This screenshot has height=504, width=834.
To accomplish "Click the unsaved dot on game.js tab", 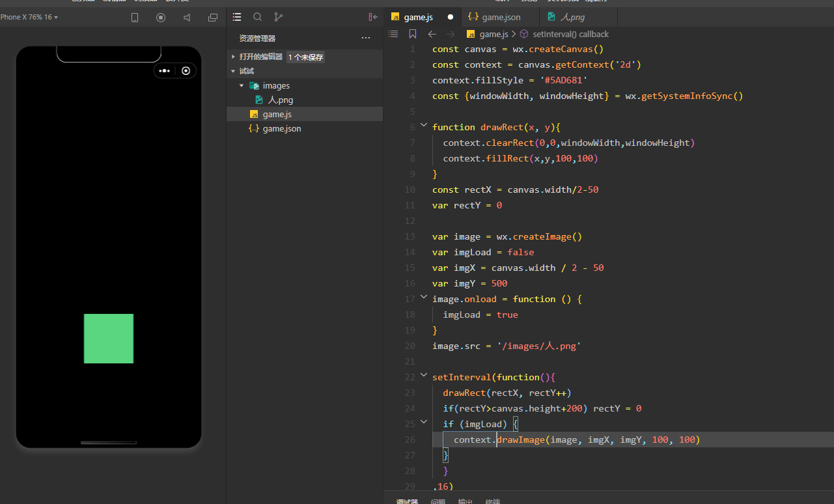I will coord(450,17).
